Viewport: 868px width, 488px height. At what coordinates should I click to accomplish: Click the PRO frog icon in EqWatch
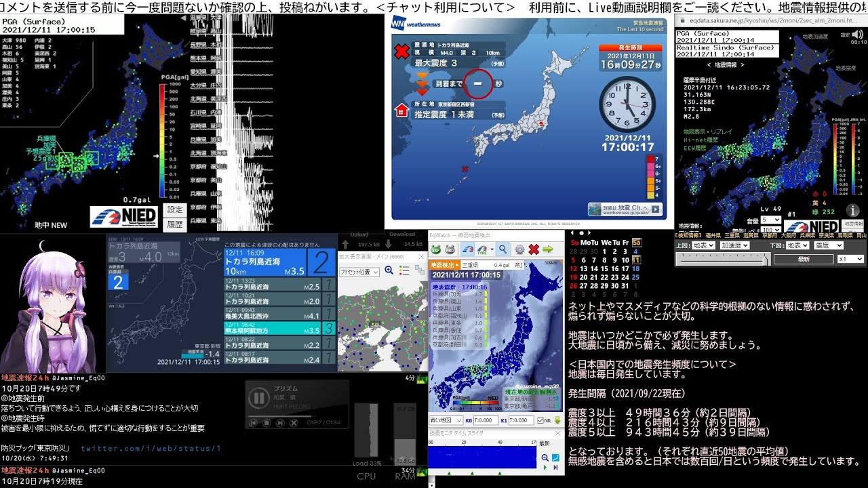click(x=450, y=249)
